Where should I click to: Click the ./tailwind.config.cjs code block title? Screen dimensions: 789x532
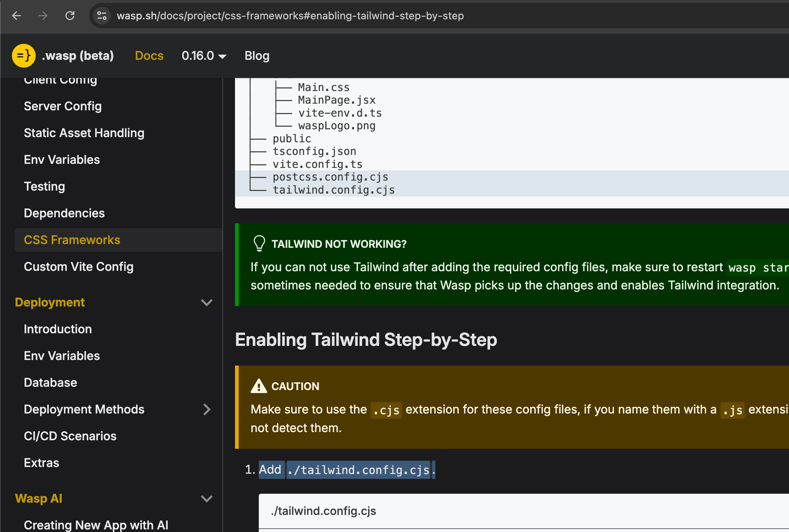[323, 511]
